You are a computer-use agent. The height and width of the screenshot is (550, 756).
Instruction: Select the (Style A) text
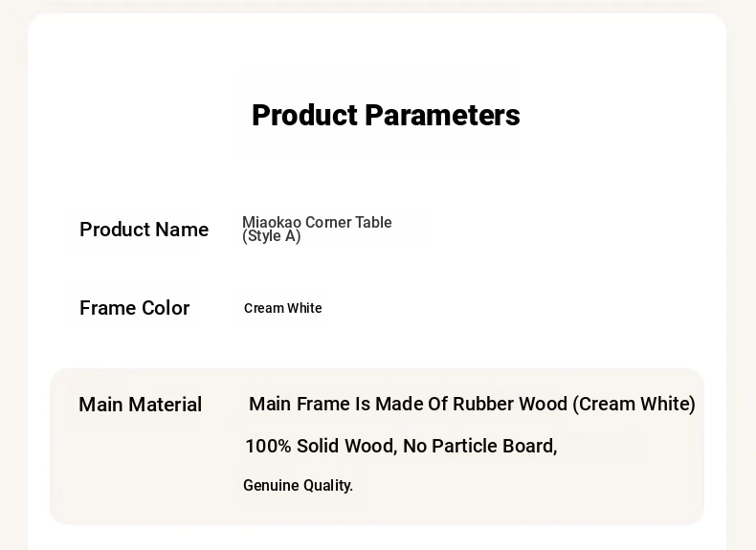tap(272, 236)
